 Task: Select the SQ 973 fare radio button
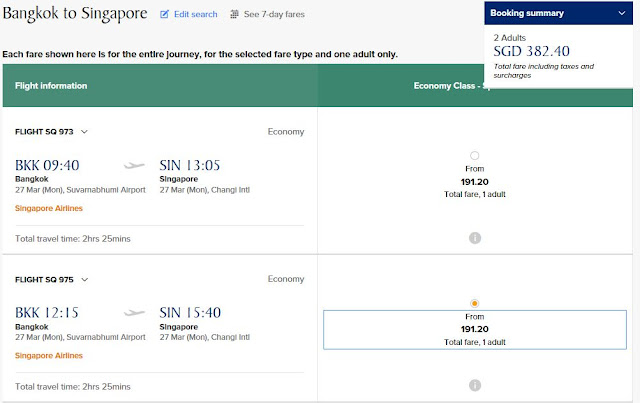(x=474, y=155)
